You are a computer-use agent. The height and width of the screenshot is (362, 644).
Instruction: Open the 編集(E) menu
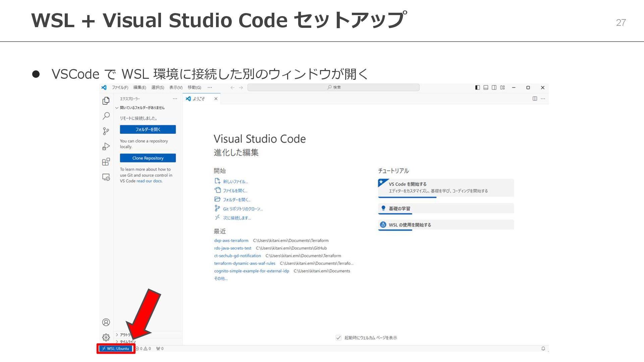pos(140,87)
